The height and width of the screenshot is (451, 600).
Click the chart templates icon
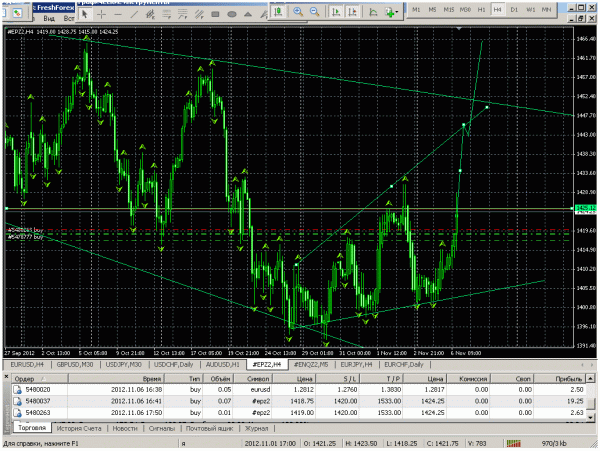click(x=390, y=12)
